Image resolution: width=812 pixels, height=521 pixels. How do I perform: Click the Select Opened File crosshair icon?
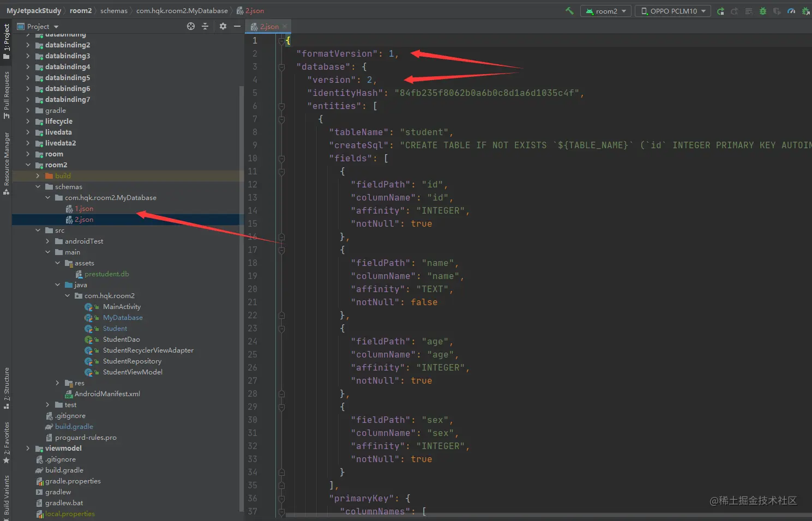pos(191,26)
